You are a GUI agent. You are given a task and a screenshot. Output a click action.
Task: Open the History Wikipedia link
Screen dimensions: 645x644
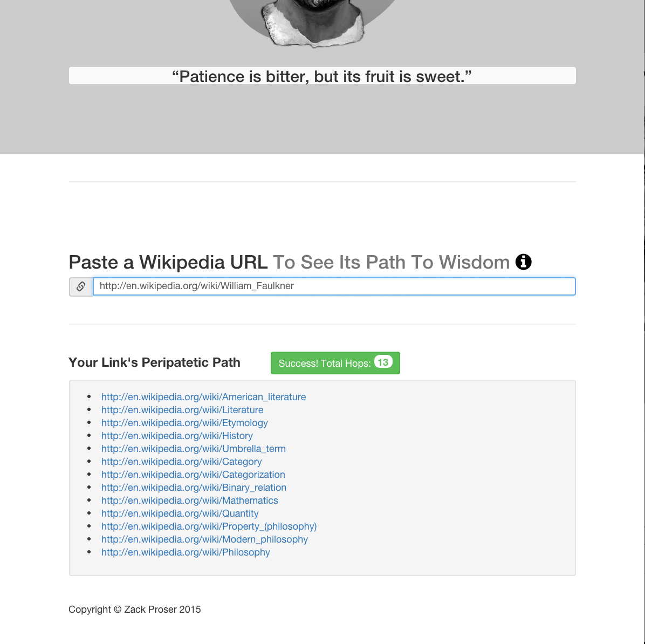[x=177, y=435]
